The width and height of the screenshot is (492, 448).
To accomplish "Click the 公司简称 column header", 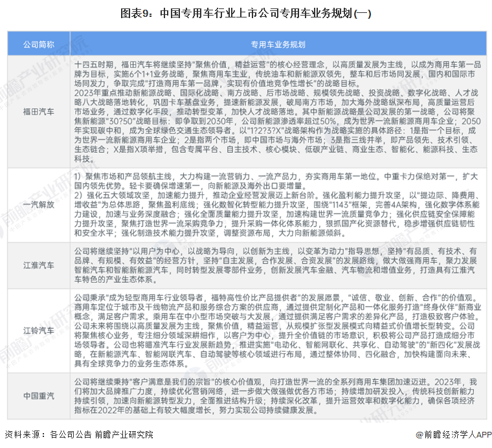I will (x=39, y=45).
